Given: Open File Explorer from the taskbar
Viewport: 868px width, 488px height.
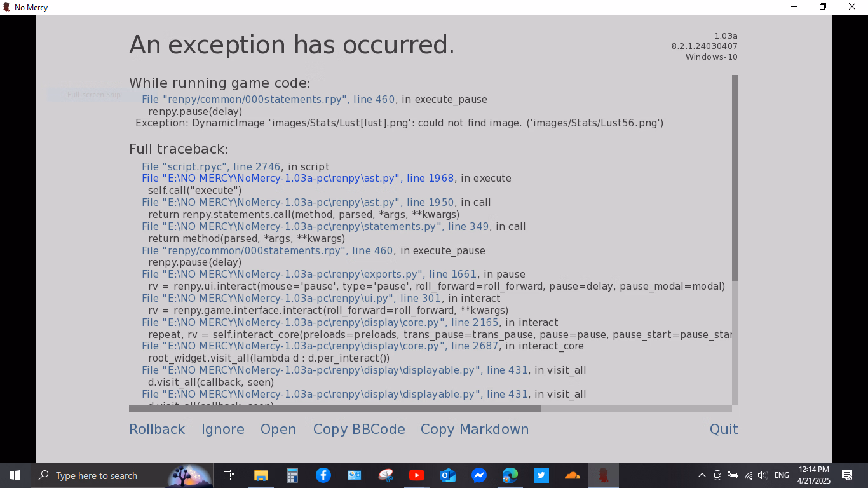Looking at the screenshot, I should (x=261, y=475).
